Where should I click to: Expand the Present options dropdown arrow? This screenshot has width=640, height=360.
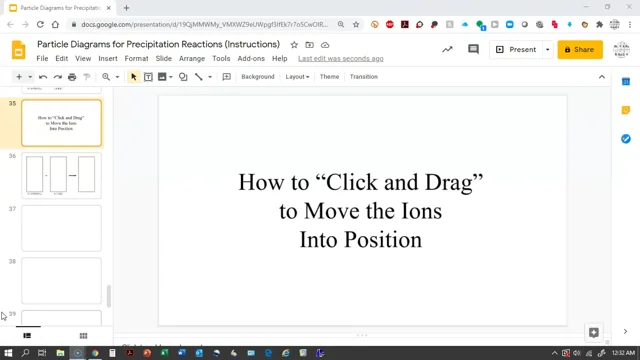[547, 49]
